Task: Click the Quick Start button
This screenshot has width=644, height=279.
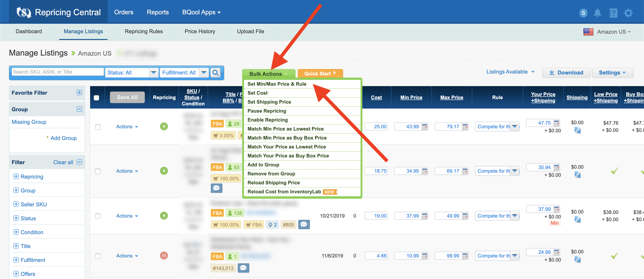Action: pyautogui.click(x=320, y=74)
